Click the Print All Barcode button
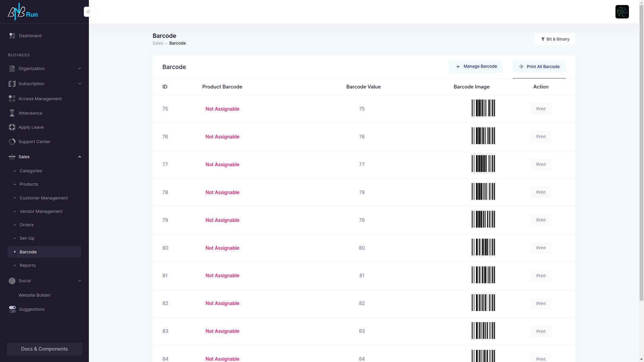Image resolution: width=644 pixels, height=362 pixels. click(x=539, y=67)
